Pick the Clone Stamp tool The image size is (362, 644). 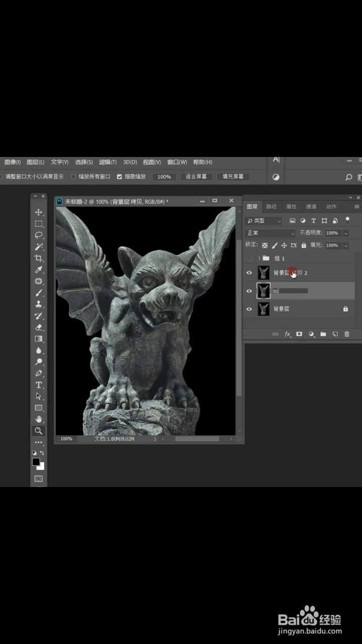(x=39, y=304)
